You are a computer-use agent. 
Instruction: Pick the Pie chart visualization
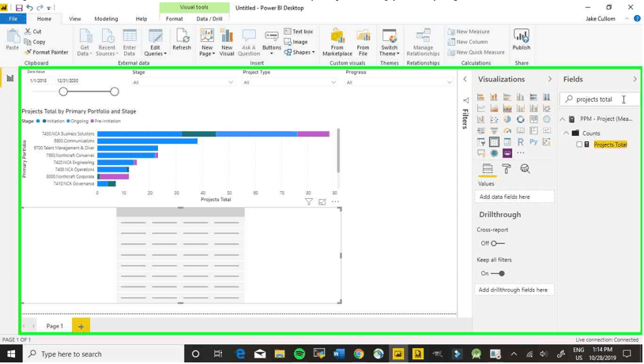(x=507, y=119)
